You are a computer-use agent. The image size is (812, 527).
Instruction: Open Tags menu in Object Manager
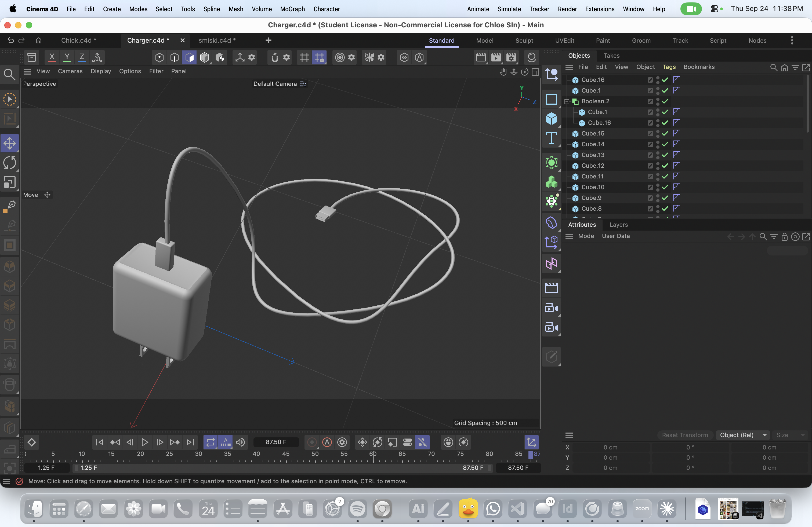pyautogui.click(x=669, y=67)
